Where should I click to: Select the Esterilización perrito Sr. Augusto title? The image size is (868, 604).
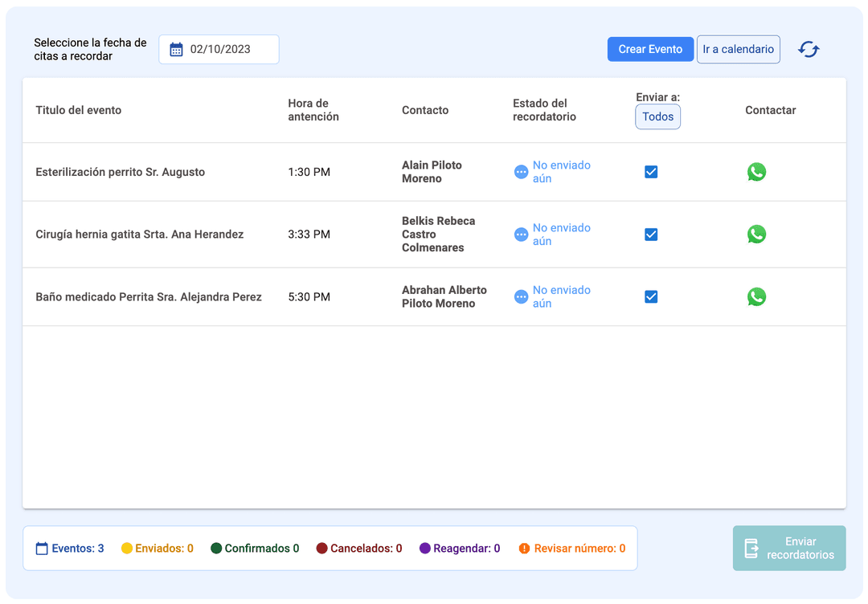point(120,172)
